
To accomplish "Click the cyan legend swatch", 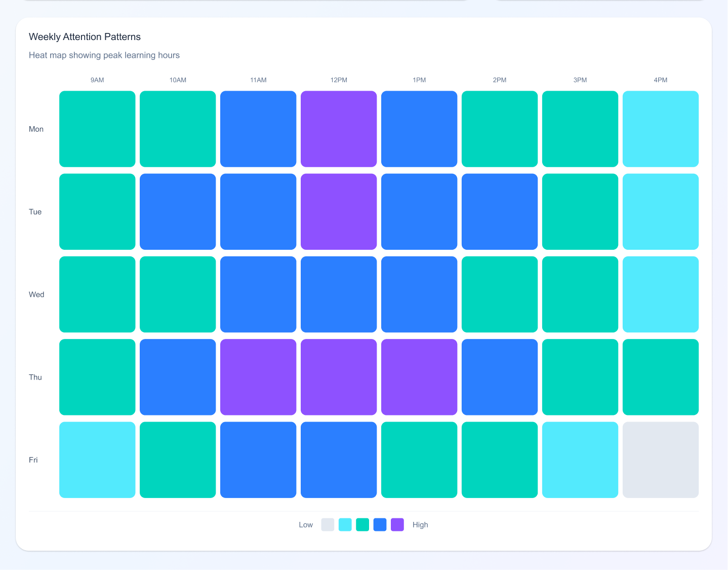I will pyautogui.click(x=345, y=524).
